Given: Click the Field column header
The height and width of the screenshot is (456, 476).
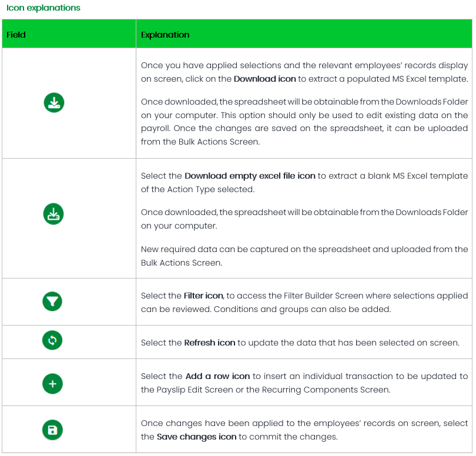Looking at the screenshot, I should point(16,35).
